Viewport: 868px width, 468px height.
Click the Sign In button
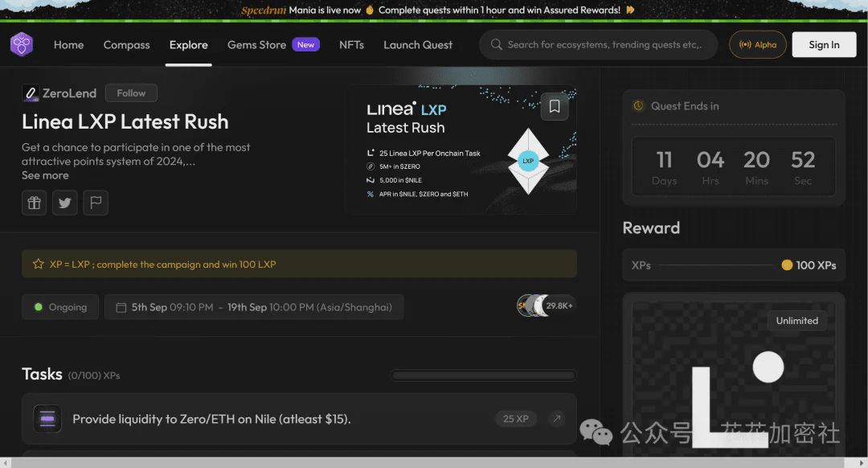tap(825, 44)
